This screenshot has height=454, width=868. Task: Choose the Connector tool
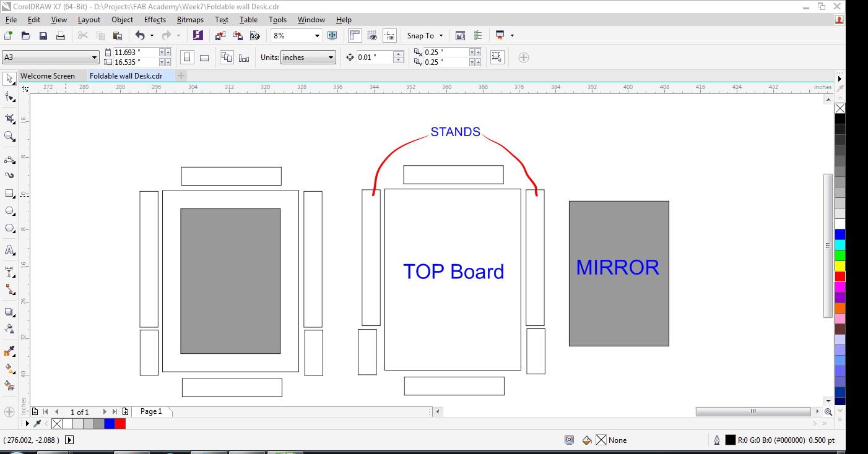[9, 289]
